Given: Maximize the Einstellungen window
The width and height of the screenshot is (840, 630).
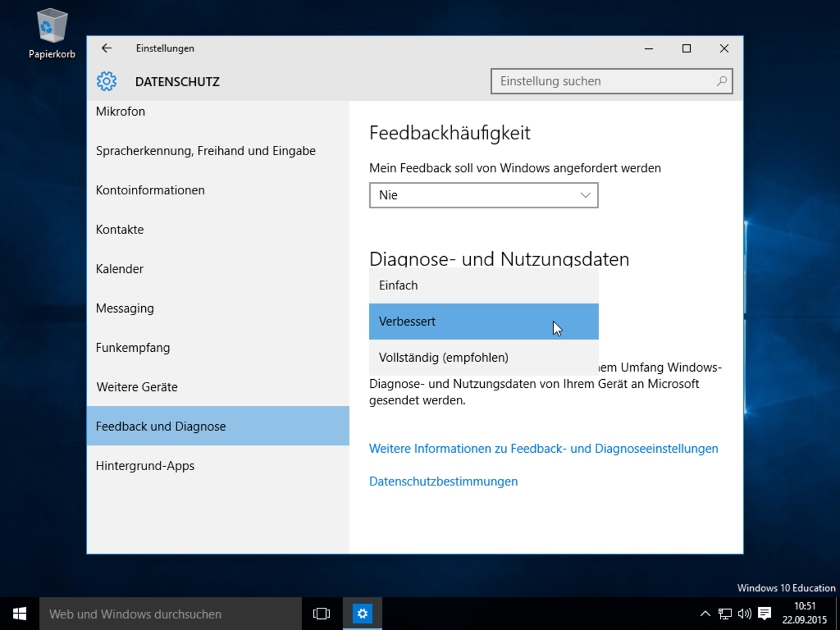Looking at the screenshot, I should (687, 48).
